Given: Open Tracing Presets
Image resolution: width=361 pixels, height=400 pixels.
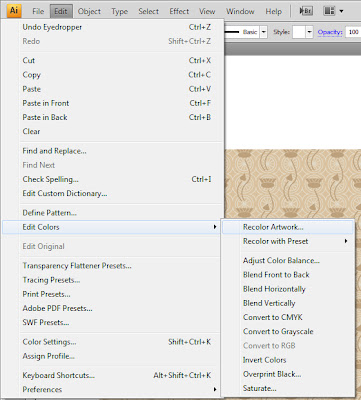Looking at the screenshot, I should tap(113, 280).
